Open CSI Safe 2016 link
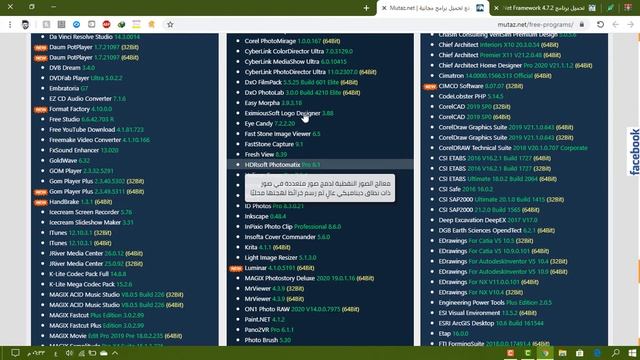The image size is (640, 360). 466,189
